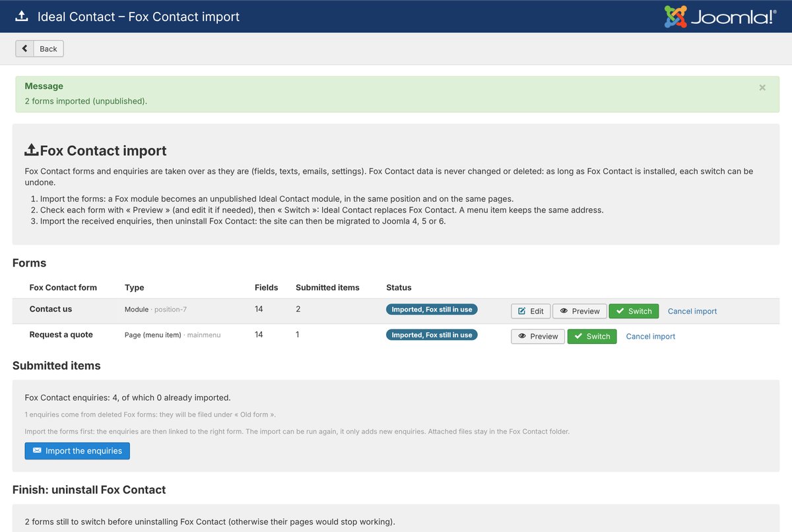Click the '2 forms imported (unpublished).' message

[86, 101]
